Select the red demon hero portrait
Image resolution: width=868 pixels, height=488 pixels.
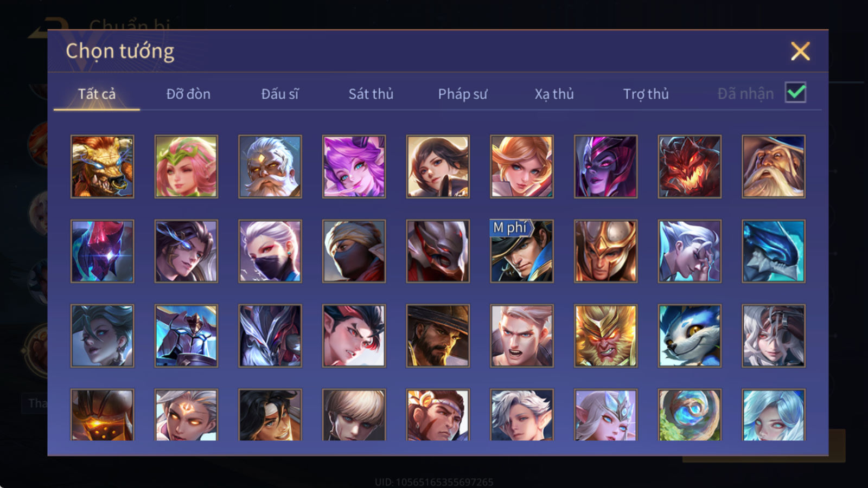click(x=690, y=166)
